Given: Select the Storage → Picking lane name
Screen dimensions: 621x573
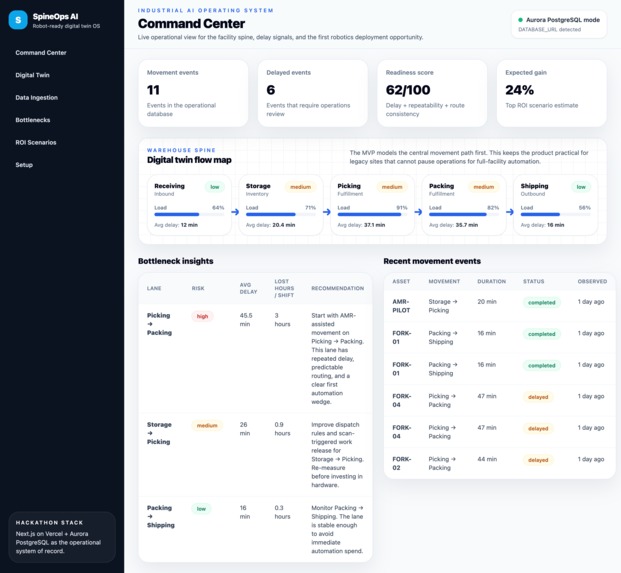Looking at the screenshot, I should (159, 433).
